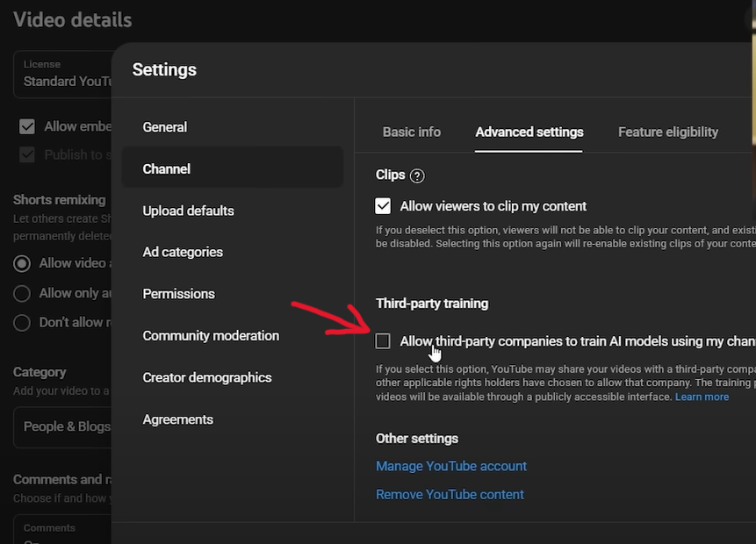The image size is (756, 544).
Task: Click the Learn more link
Action: coord(702,397)
